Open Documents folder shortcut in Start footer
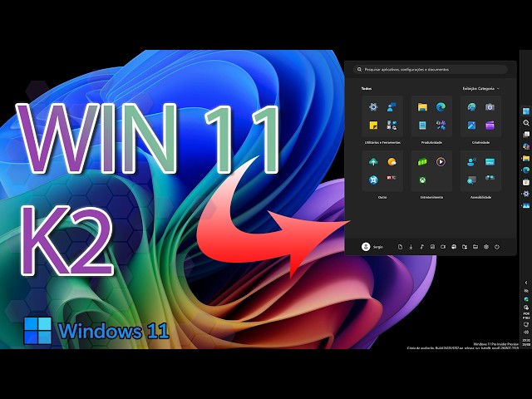Image resolution: width=532 pixels, height=399 pixels. [x=400, y=247]
